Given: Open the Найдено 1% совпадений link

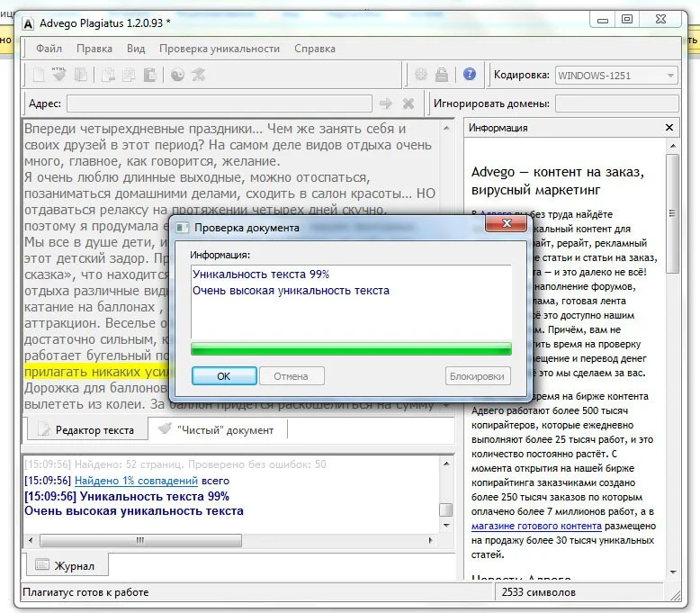Looking at the screenshot, I should pyautogui.click(x=136, y=481).
